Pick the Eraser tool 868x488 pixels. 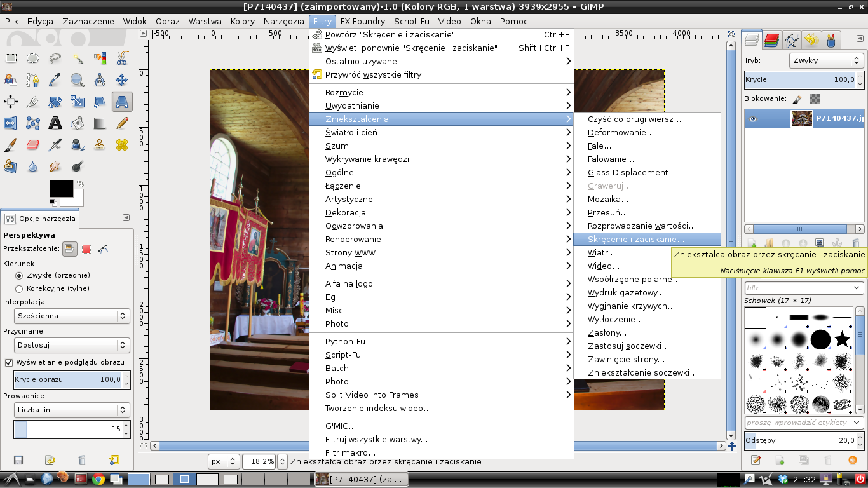(x=33, y=145)
